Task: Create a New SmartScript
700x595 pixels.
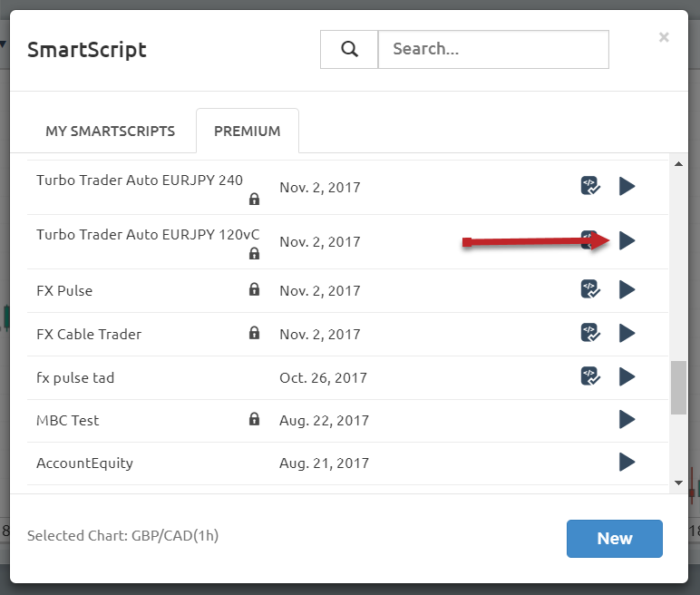Action: (x=614, y=539)
